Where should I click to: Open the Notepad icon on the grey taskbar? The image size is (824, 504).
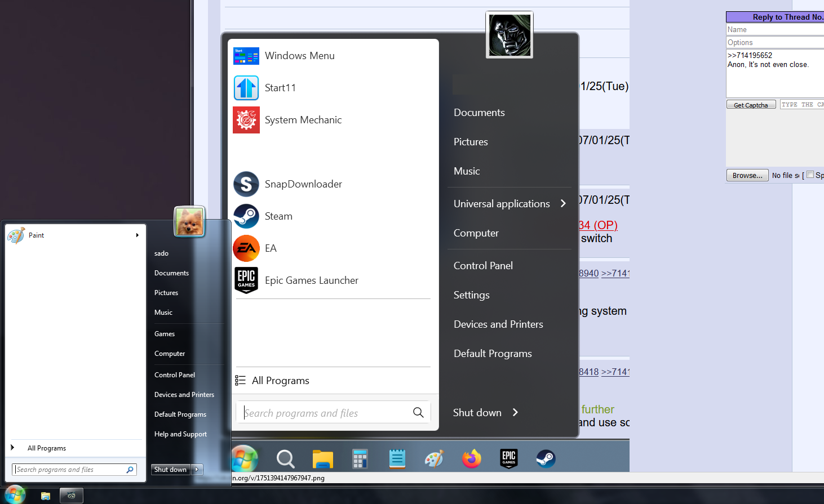[x=397, y=459]
